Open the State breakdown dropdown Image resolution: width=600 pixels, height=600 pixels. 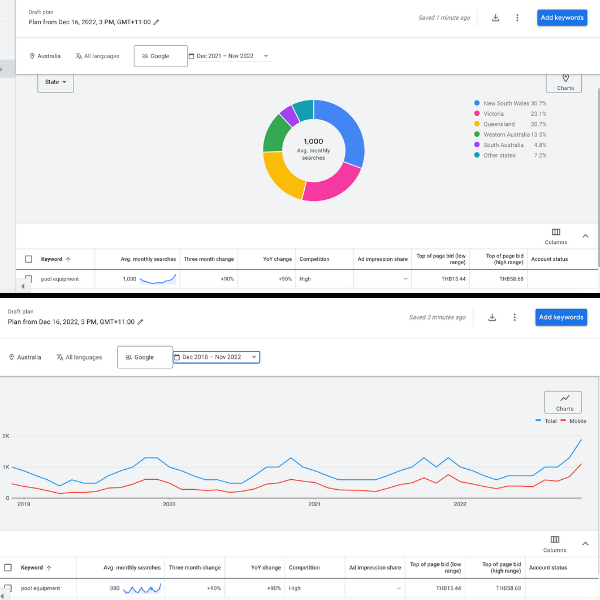tap(55, 82)
